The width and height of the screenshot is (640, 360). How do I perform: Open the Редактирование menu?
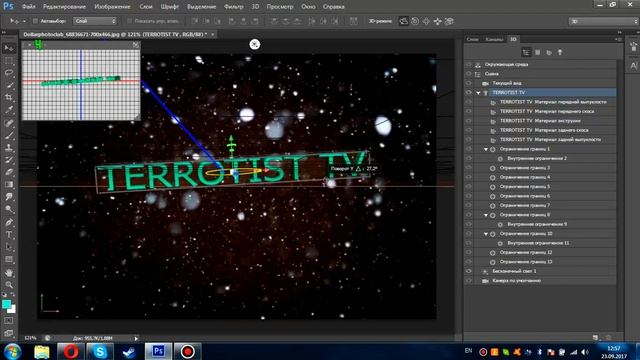tap(64, 7)
